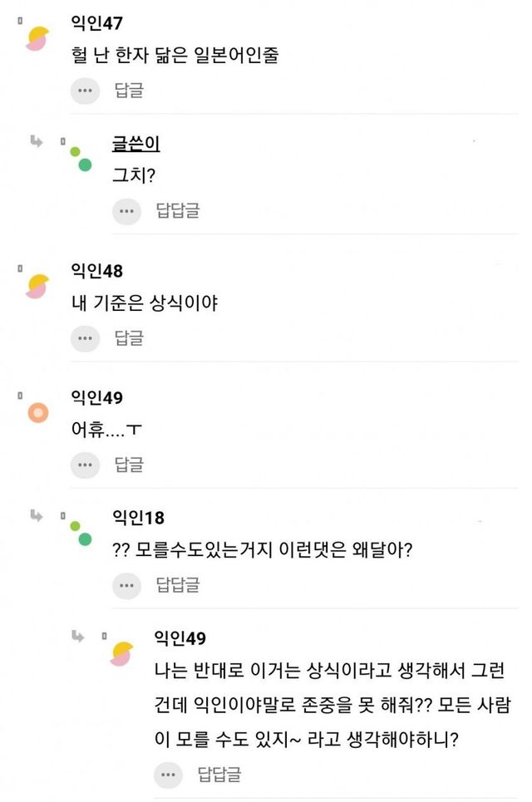Open the 글쓴이 username link
This screenshot has width=532, height=802.
135,144
